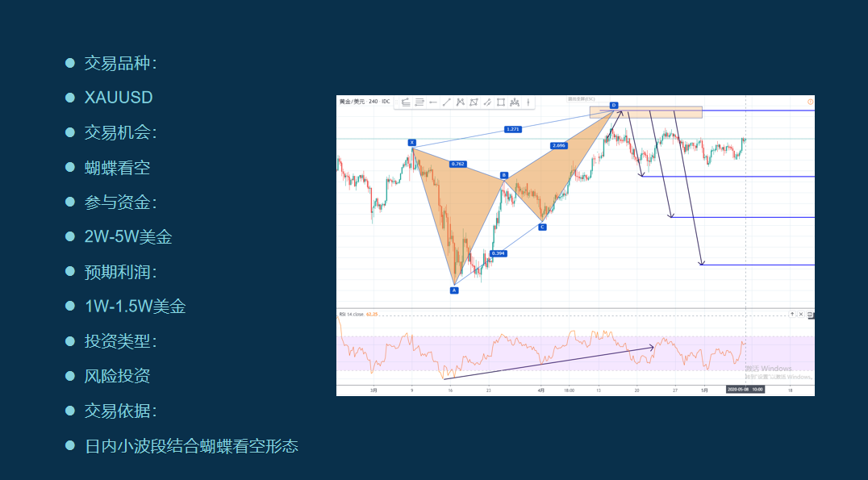Click the 2.696 ratio label

coord(558,145)
